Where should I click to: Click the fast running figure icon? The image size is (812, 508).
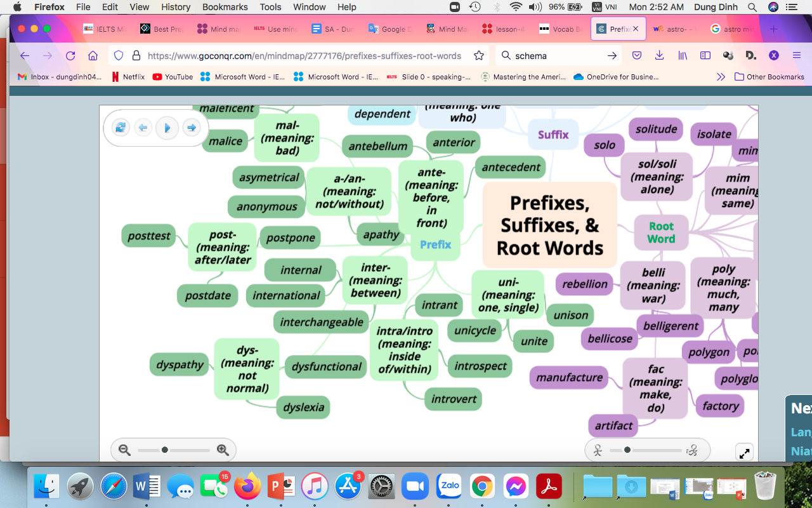pyautogui.click(x=692, y=450)
